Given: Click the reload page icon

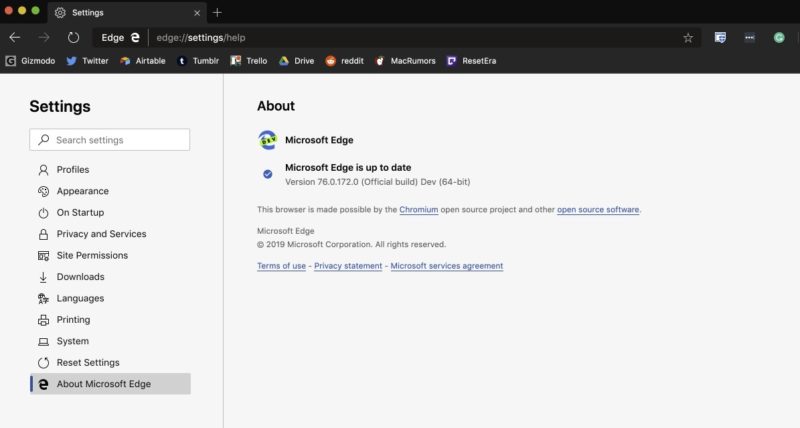Looking at the screenshot, I should (x=73, y=37).
